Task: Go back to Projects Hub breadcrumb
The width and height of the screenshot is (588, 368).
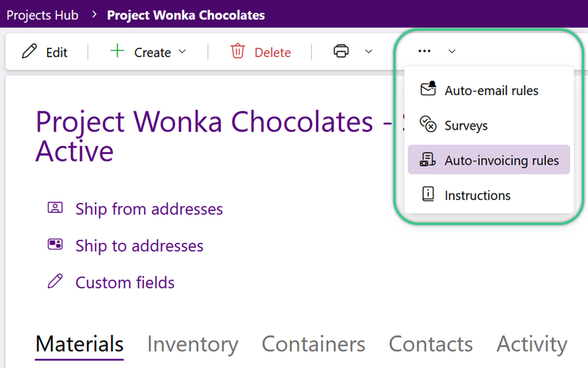Action: (43, 15)
